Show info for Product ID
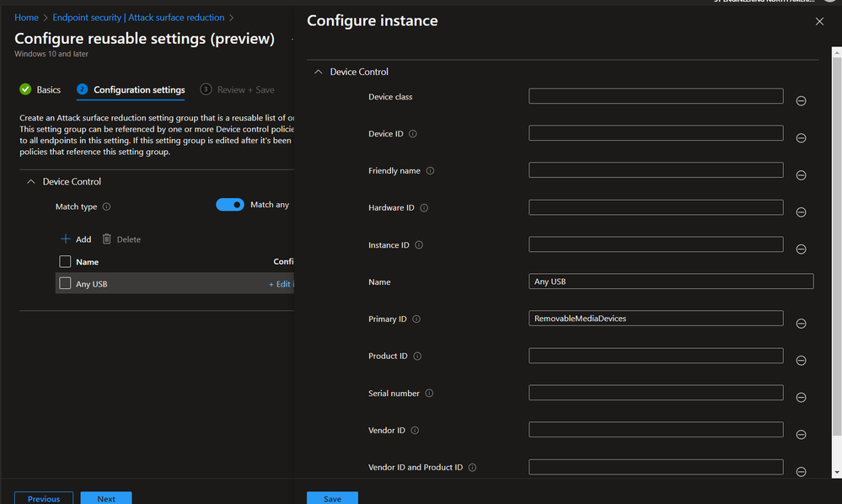 click(417, 356)
